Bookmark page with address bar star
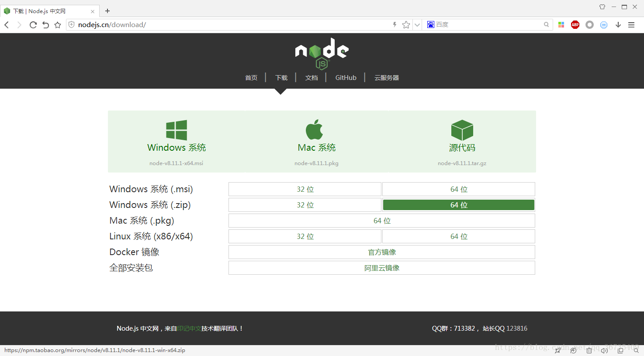Image resolution: width=644 pixels, height=356 pixels. [x=406, y=24]
